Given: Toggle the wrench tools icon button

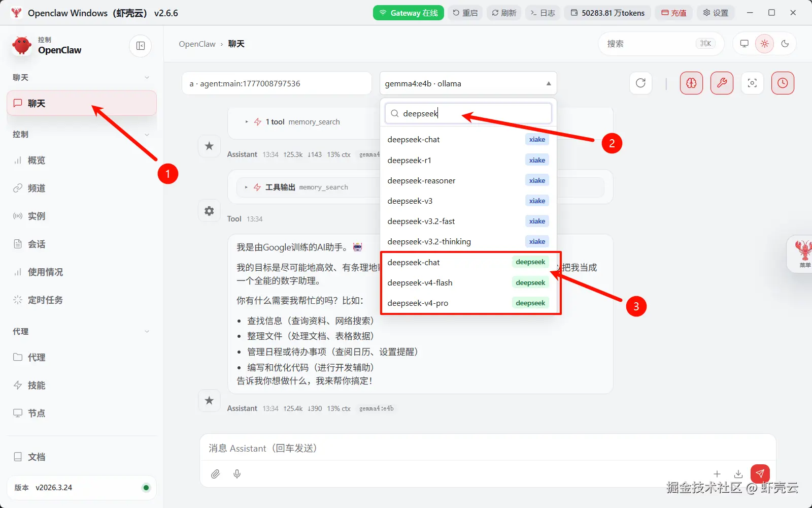Looking at the screenshot, I should pyautogui.click(x=722, y=83).
